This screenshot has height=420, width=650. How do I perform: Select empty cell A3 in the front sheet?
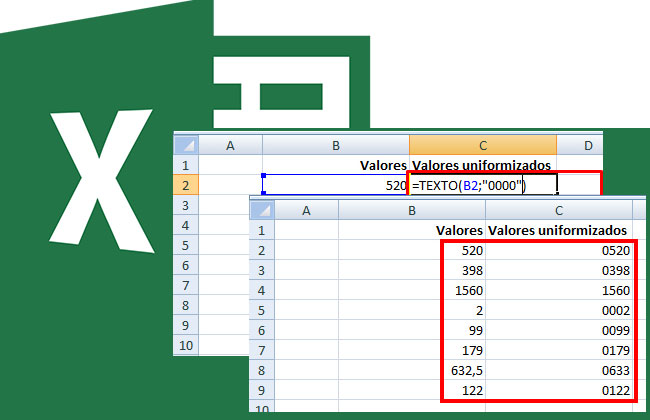(306, 270)
